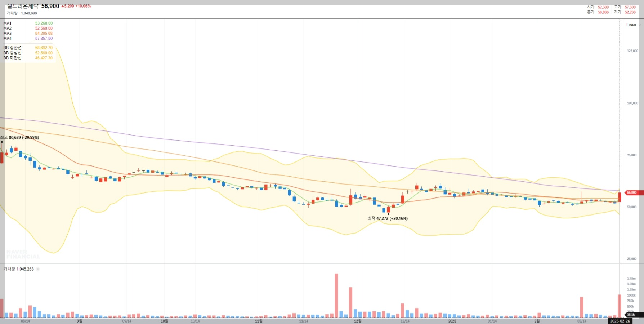Click the 12/14 date axis label

[405, 321]
